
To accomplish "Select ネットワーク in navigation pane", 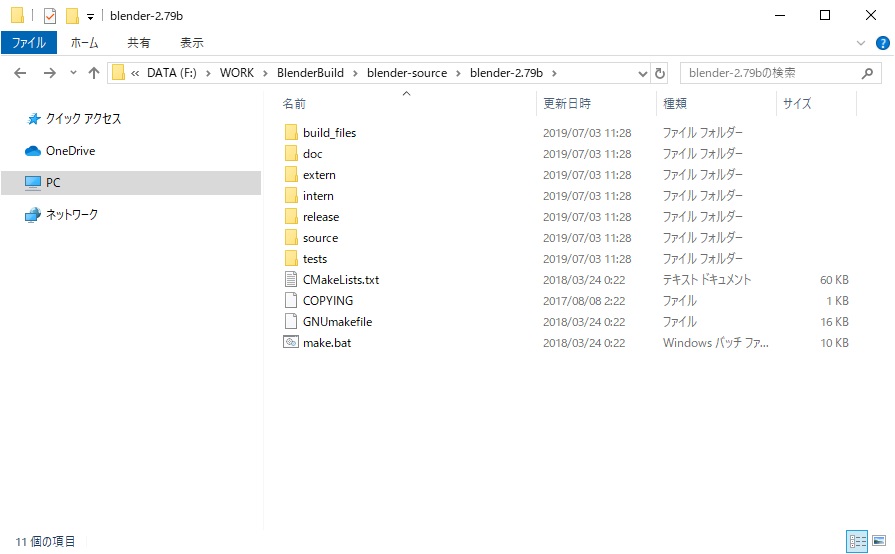I will pos(71,215).
